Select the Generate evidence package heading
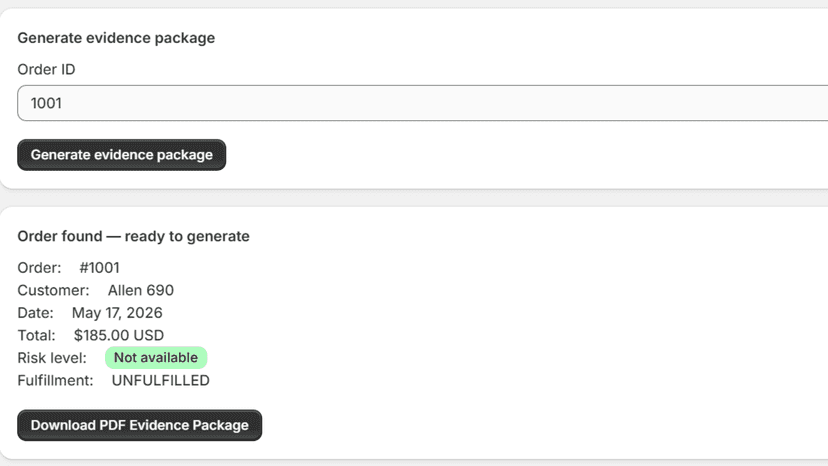This screenshot has width=828, height=466. click(116, 38)
